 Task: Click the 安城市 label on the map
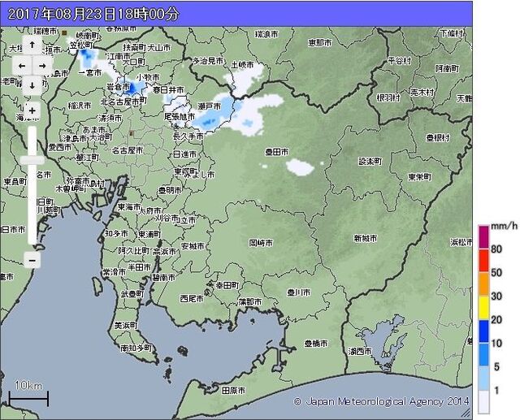193,246
